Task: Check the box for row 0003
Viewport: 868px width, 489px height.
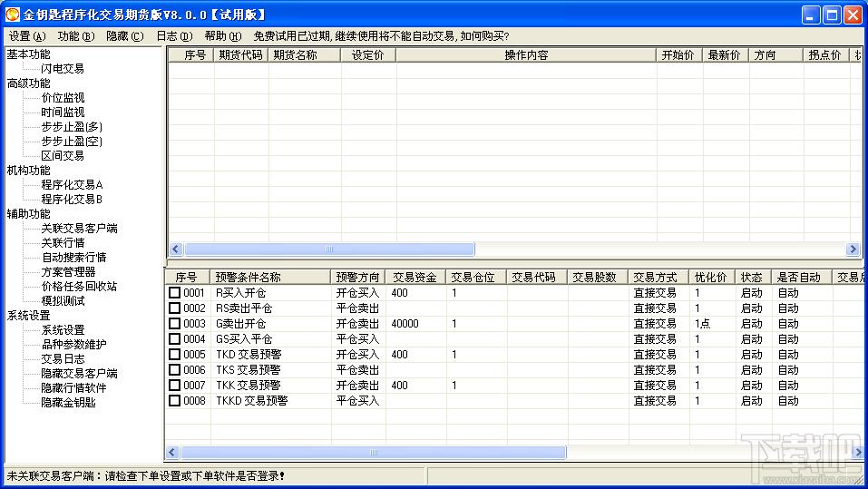Action: [x=174, y=323]
